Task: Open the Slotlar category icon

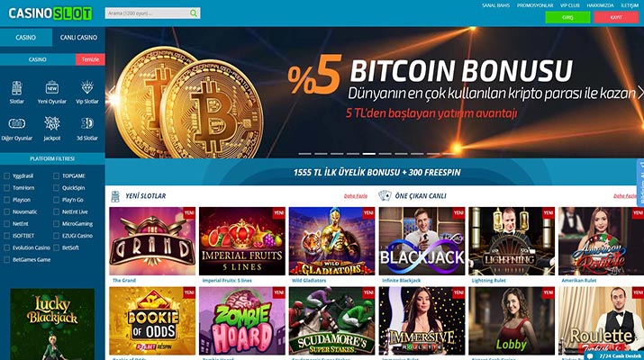Action: [x=16, y=88]
